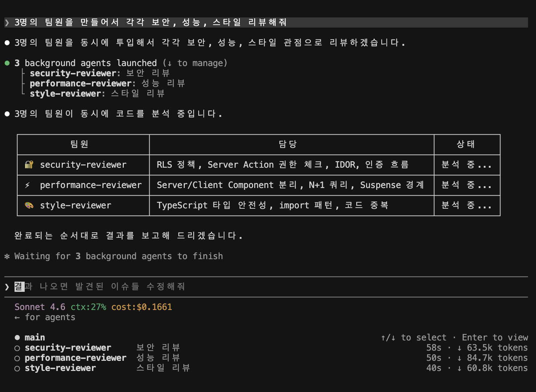Open performance-reviewer entry in bottom agent list
536x392 pixels.
[x=76, y=358]
